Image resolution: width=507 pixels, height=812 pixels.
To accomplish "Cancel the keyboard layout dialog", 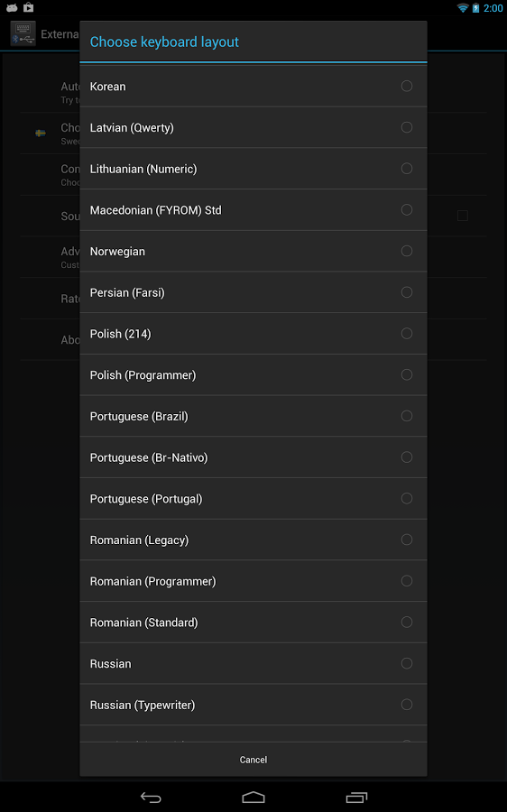I will [253, 760].
